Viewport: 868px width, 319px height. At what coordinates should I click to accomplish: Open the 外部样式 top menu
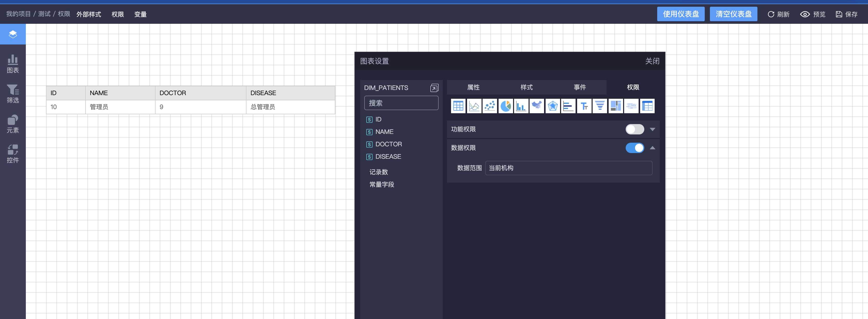89,14
